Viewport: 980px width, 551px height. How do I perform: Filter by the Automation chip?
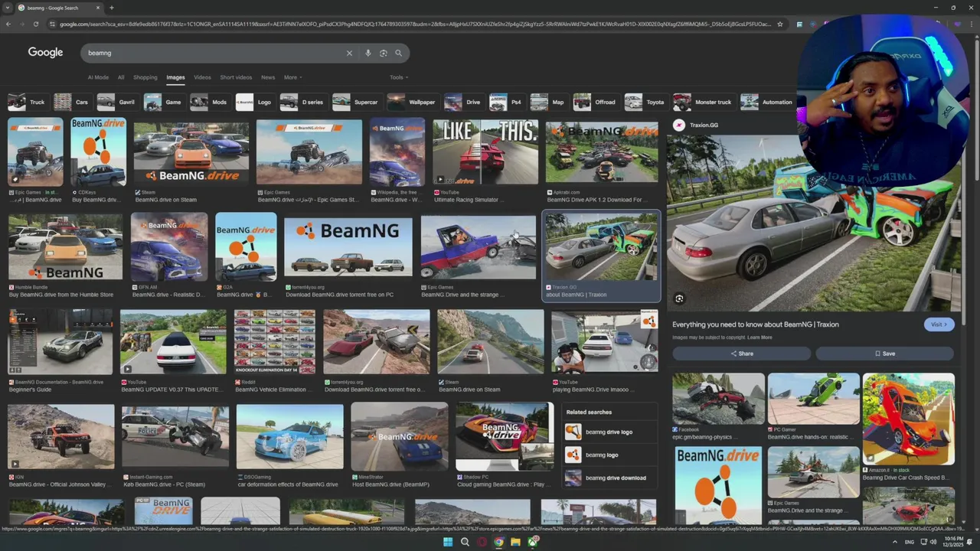[x=768, y=102]
